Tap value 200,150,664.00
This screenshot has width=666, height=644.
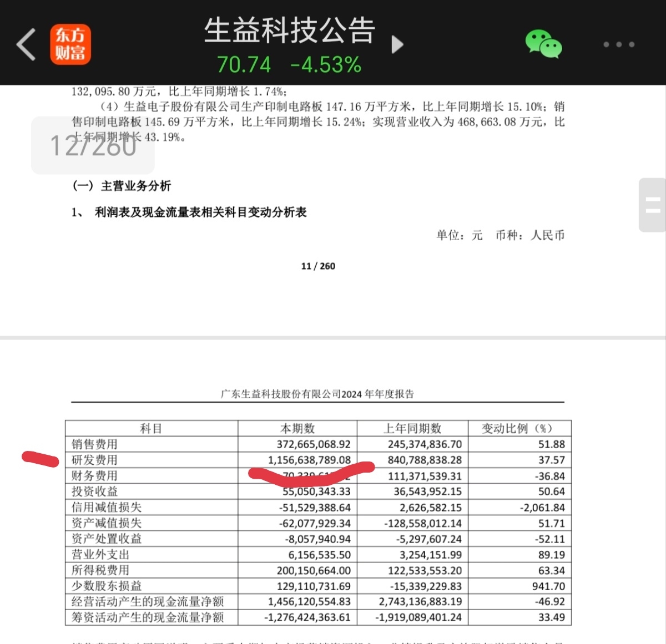[314, 570]
